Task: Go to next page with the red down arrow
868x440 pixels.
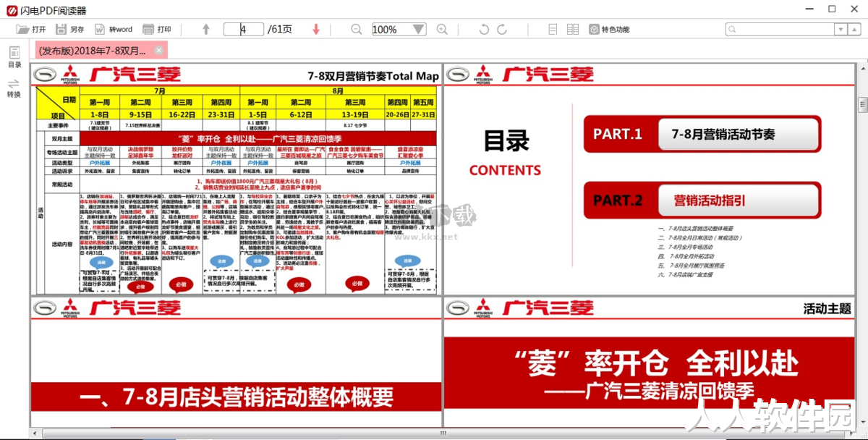Action: [316, 30]
